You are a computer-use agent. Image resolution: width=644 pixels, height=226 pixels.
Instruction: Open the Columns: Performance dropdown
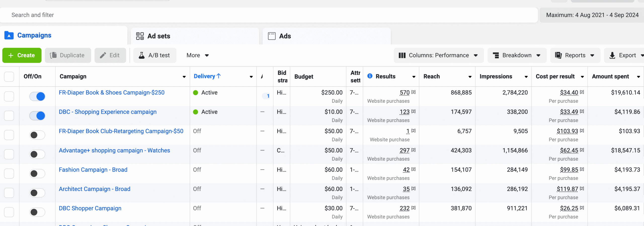pyautogui.click(x=438, y=55)
